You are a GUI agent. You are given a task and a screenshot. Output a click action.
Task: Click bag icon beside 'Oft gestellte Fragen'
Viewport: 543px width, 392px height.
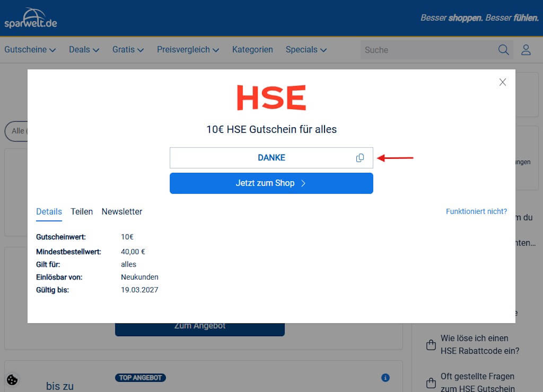(431, 383)
